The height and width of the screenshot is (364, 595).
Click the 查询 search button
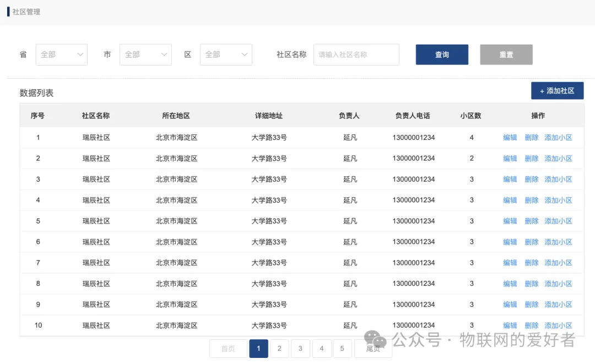pyautogui.click(x=442, y=55)
